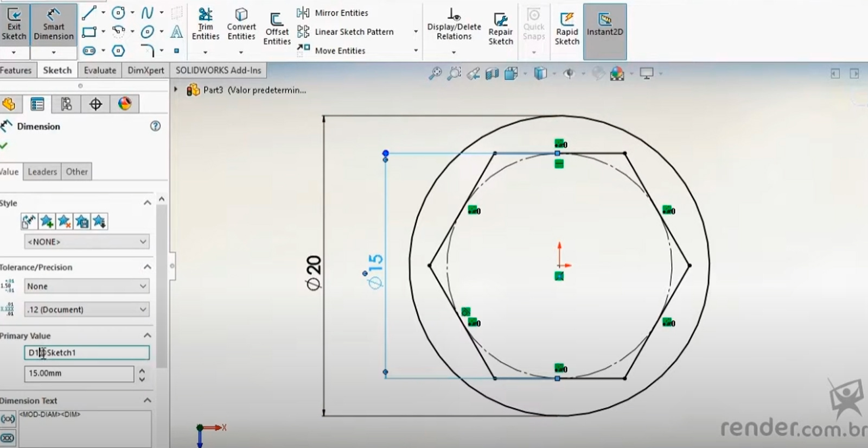
Task: Switch to the Evaluate tab
Action: [100, 70]
